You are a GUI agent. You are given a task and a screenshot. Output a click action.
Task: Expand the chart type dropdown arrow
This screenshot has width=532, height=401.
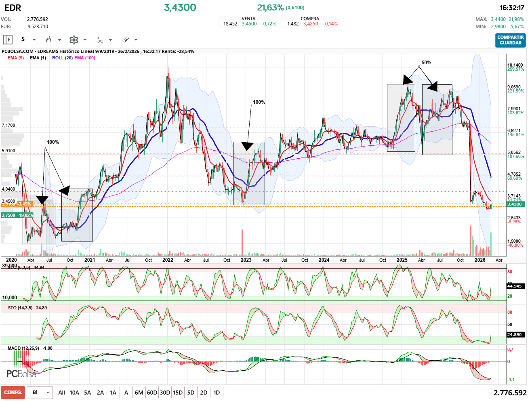pos(59,40)
